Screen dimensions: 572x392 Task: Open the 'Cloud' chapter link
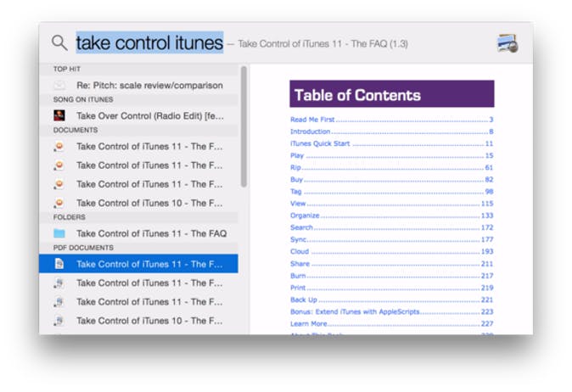pos(391,252)
